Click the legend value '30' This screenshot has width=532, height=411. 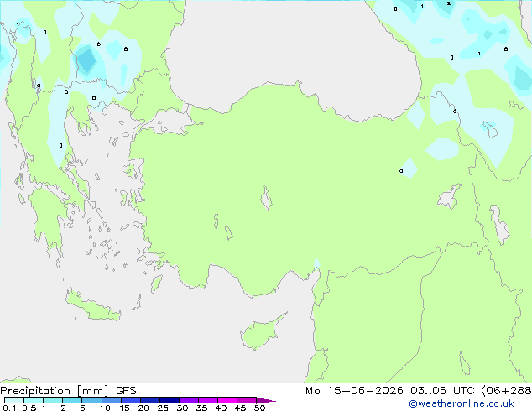point(182,408)
